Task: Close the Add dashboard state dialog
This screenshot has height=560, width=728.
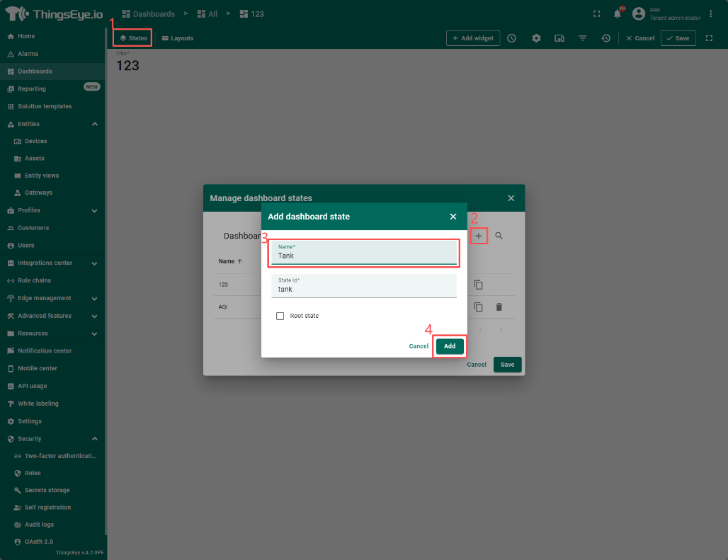Action: [453, 217]
